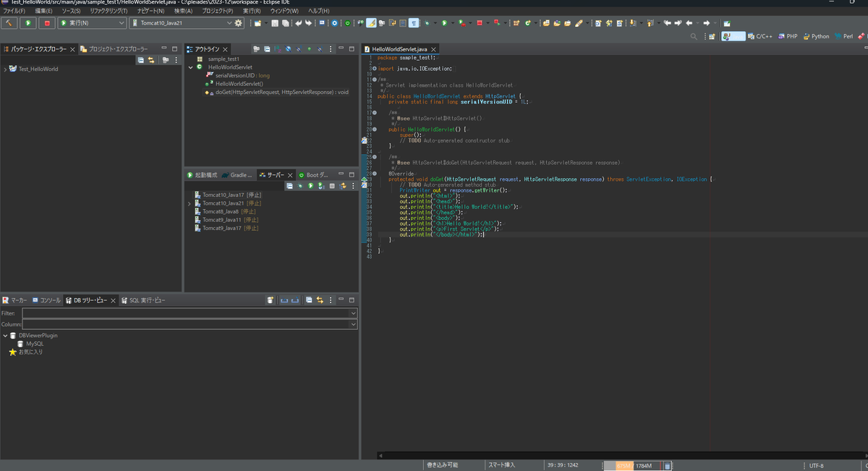
Task: Click the green Run launch button
Action: (28, 23)
